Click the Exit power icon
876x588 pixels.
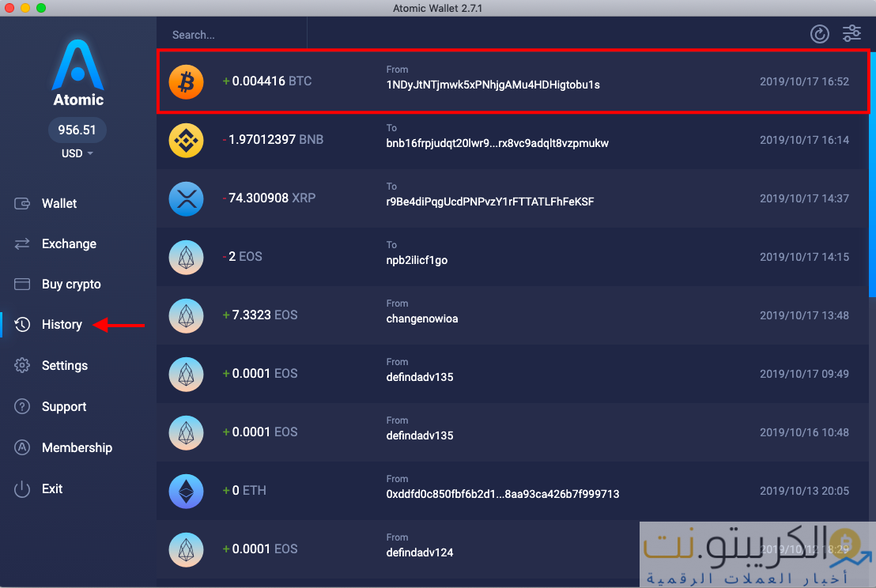(22, 489)
